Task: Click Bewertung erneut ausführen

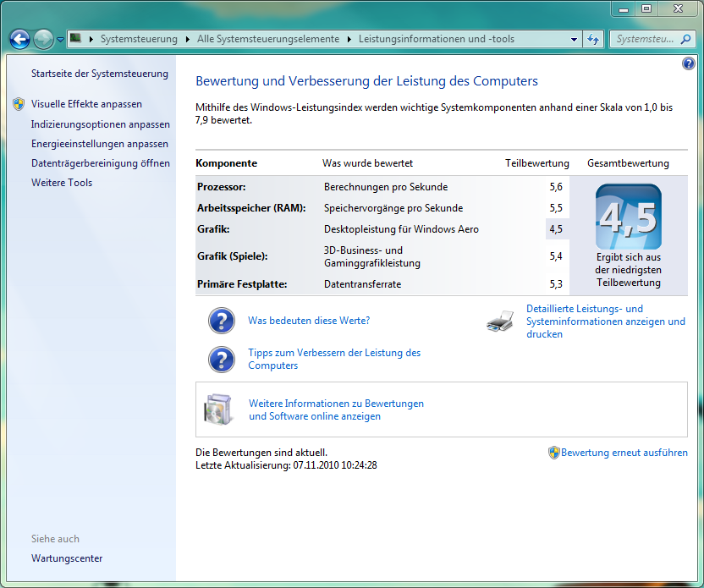Action: (624, 453)
